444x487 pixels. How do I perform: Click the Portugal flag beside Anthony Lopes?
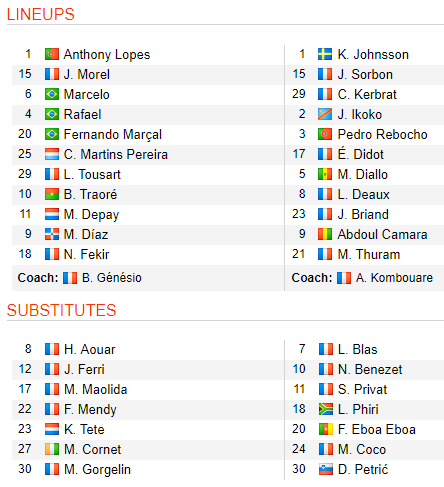click(52, 54)
